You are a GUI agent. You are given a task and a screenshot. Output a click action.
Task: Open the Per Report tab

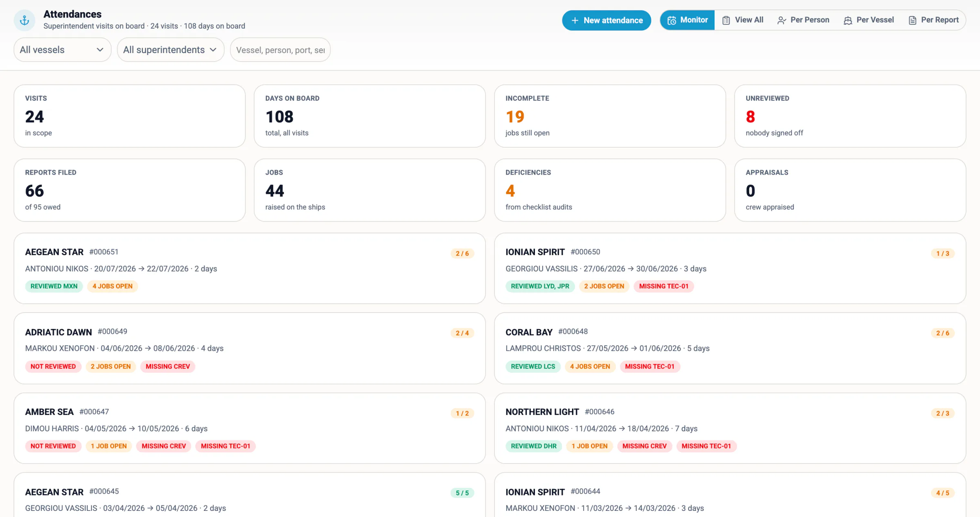point(933,20)
